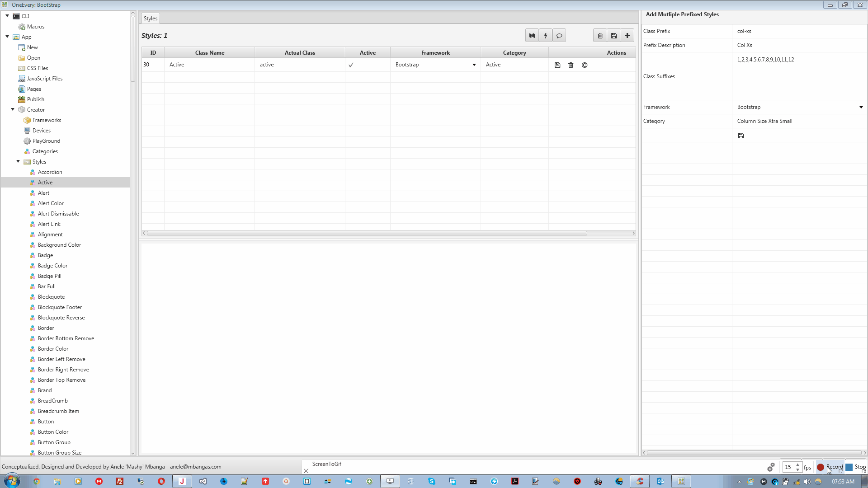Viewport: 868px width, 488px height.
Task: Click the plus button to add style
Action: click(627, 36)
